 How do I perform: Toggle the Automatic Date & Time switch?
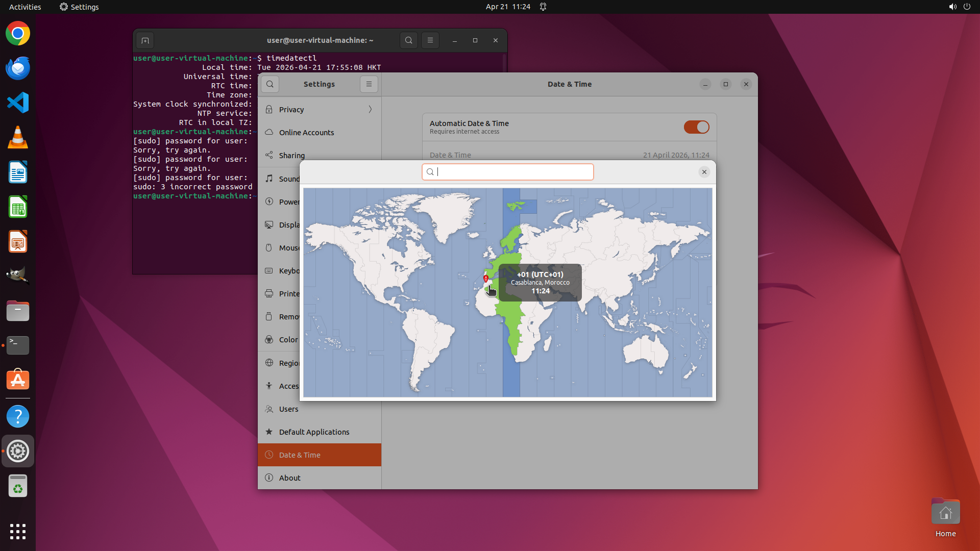point(696,127)
